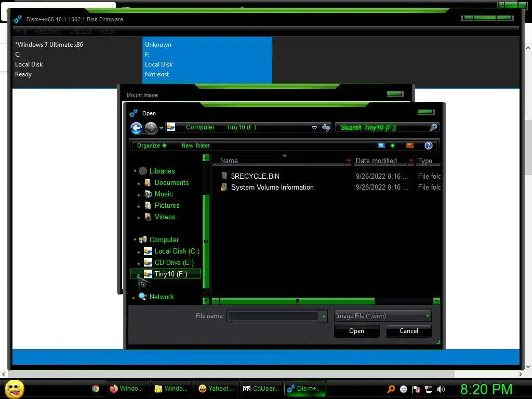
Task: Sort files by Name column header
Action: pyautogui.click(x=278, y=161)
